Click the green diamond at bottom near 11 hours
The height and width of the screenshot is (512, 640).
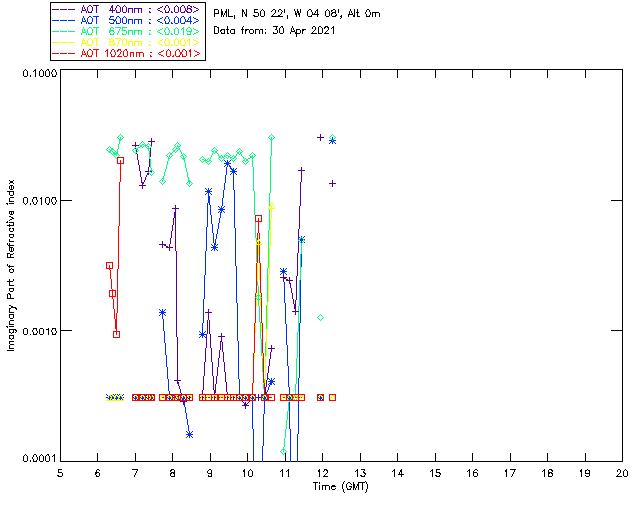click(284, 452)
